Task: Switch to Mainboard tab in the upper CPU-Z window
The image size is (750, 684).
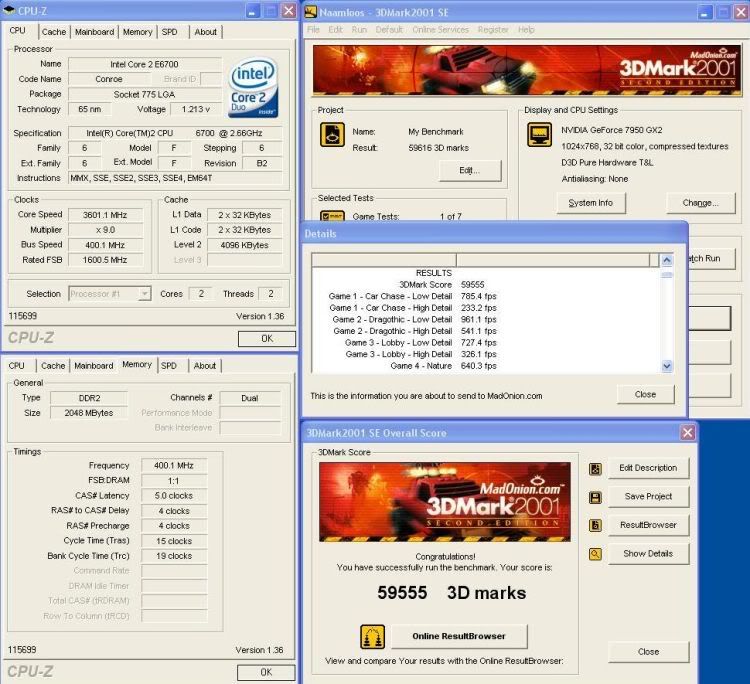Action: pyautogui.click(x=94, y=32)
